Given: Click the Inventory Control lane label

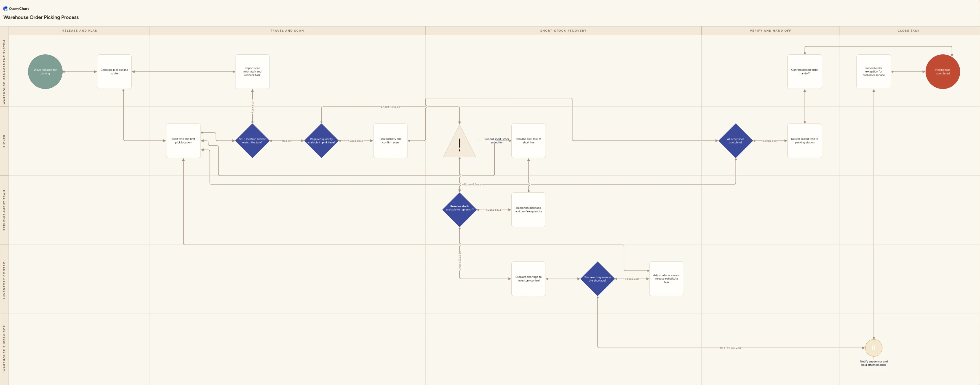Looking at the screenshot, I should pos(5,279).
